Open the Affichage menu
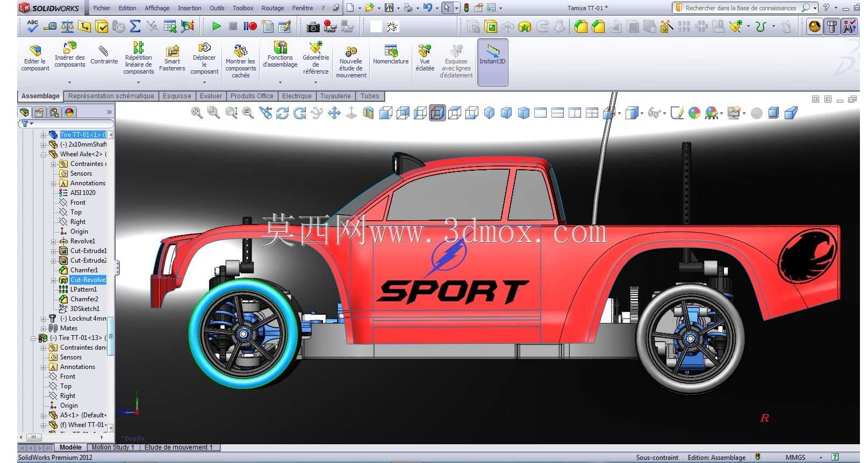The image size is (868, 463). [x=157, y=8]
